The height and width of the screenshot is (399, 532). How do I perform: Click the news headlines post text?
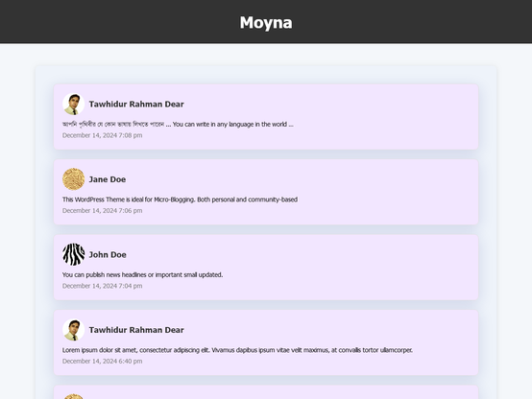click(x=142, y=274)
